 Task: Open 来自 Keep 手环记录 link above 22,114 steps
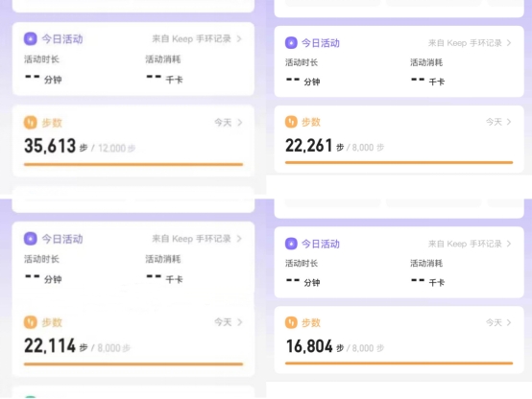(197, 239)
